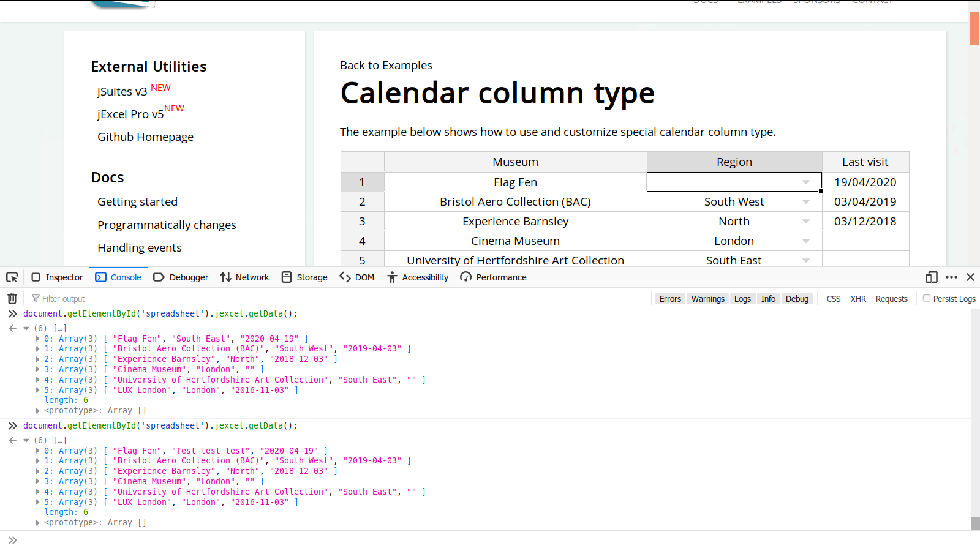The width and height of the screenshot is (980, 551).
Task: Toggle the XHR filter
Action: click(858, 299)
